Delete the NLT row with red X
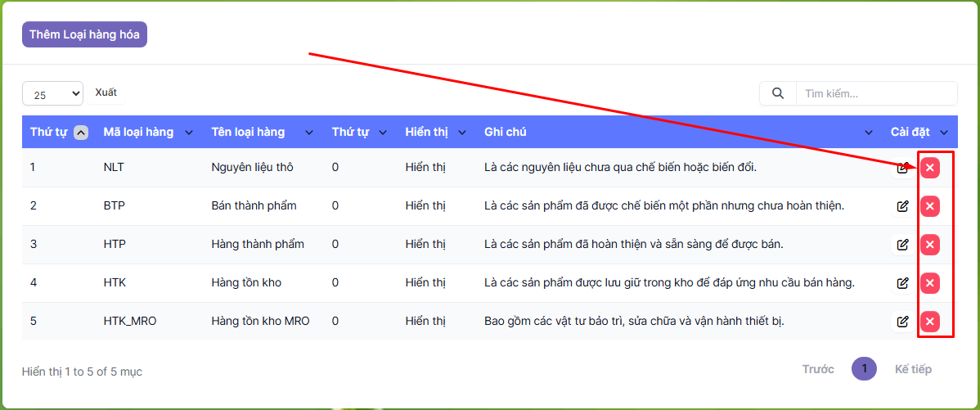The image size is (980, 410). [929, 168]
